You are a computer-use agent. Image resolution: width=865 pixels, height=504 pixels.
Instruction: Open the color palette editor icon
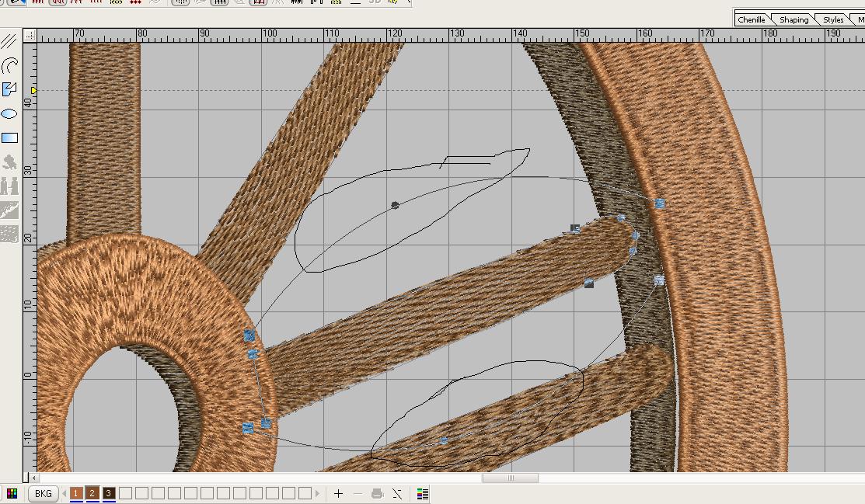[12, 493]
